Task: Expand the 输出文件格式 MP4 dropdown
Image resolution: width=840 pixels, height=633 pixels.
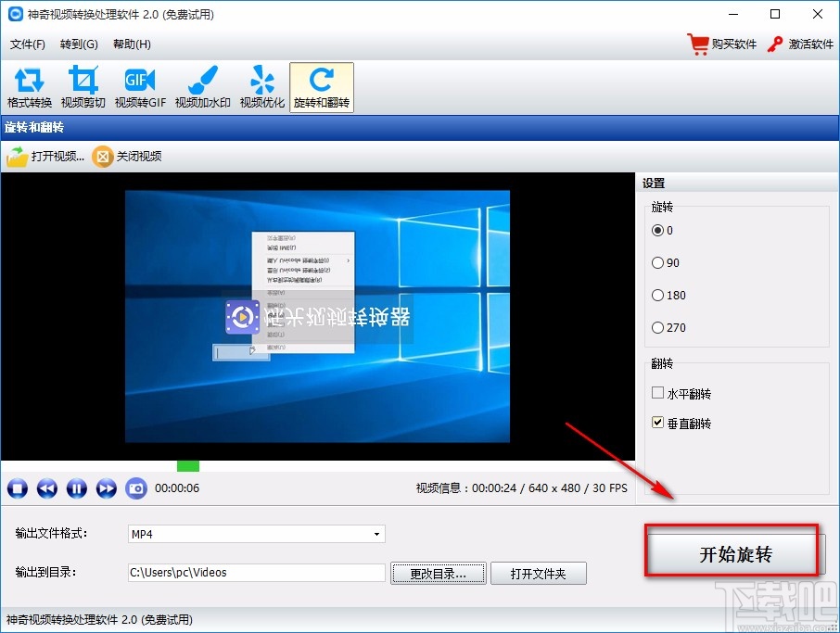Action: pyautogui.click(x=376, y=534)
